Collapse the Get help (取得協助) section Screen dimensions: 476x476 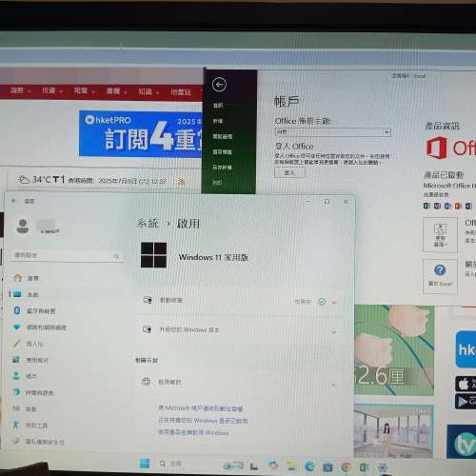(333, 385)
